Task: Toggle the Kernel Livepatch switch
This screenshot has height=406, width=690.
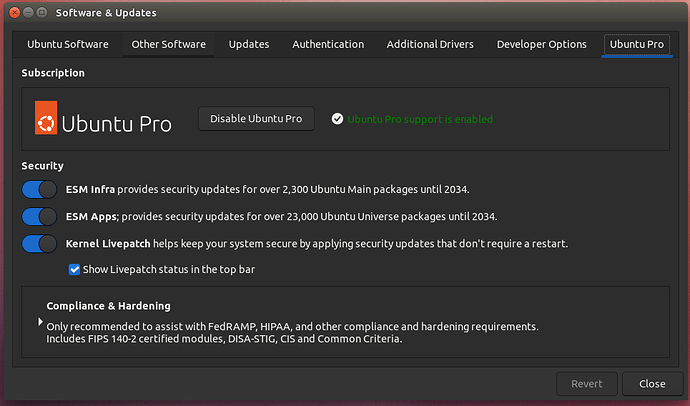Action: pos(39,244)
